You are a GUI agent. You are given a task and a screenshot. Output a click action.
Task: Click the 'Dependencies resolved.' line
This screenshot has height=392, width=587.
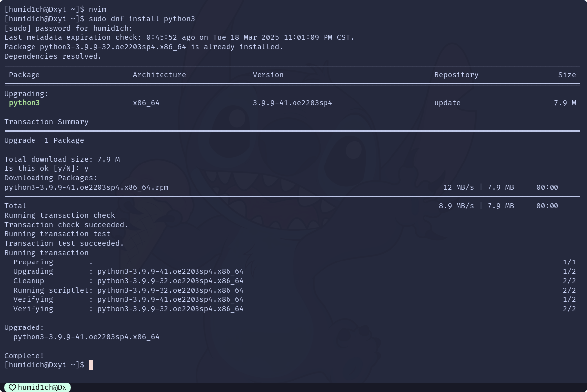[x=53, y=56]
